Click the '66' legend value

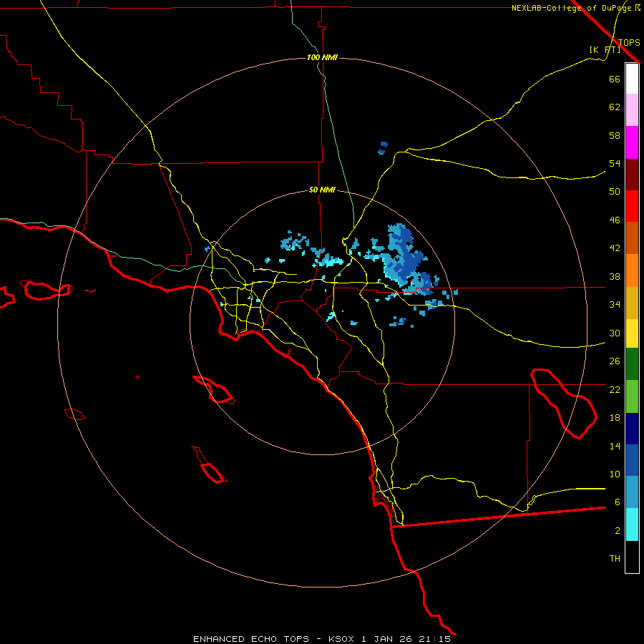pyautogui.click(x=615, y=79)
